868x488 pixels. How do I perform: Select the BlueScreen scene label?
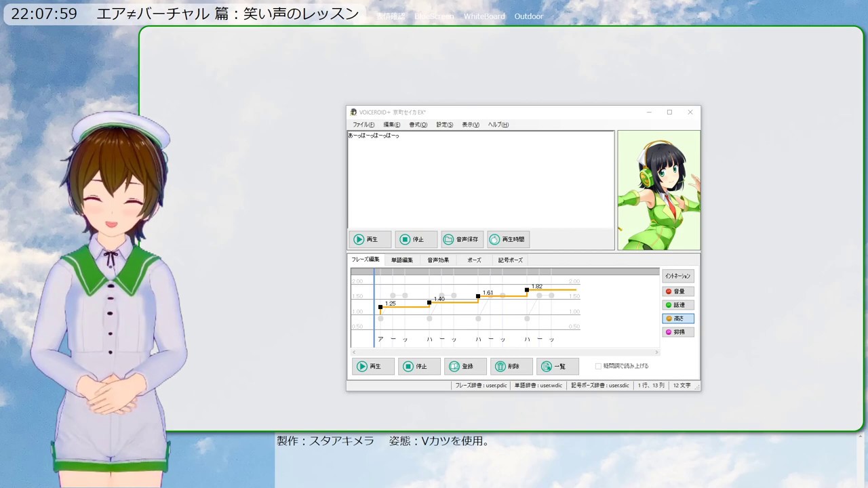coord(434,16)
